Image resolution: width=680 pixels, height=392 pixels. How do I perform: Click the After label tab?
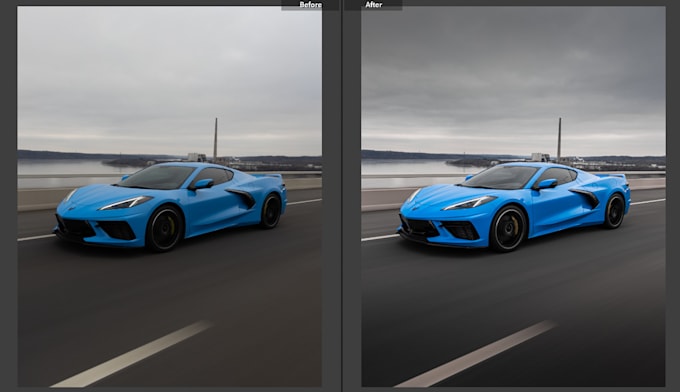(373, 5)
